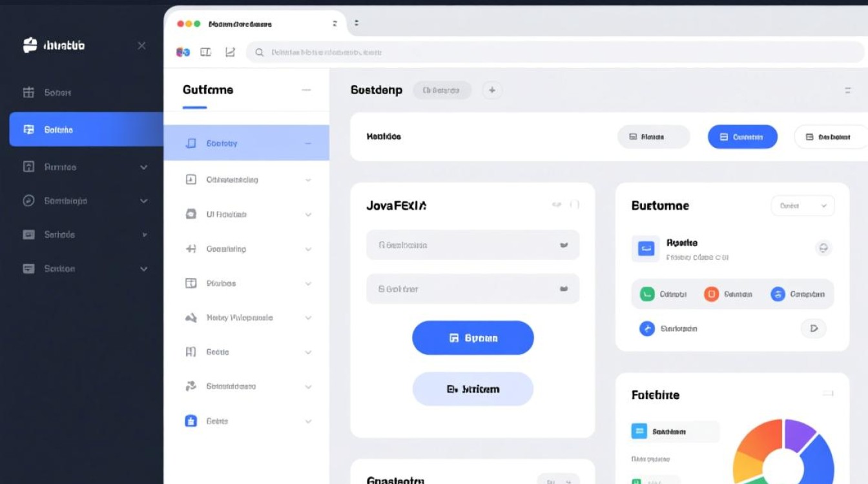Click the round headset icon right of Rpsche
This screenshot has width=868, height=484.
click(x=823, y=248)
